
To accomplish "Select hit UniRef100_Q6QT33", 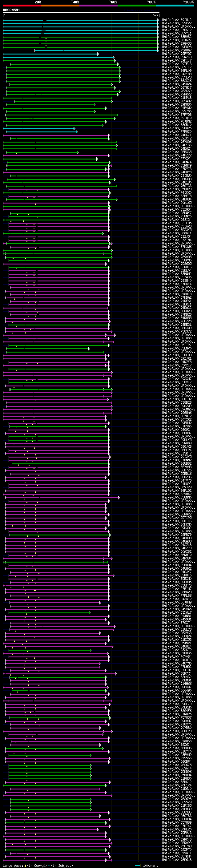I will click(x=177, y=186).
